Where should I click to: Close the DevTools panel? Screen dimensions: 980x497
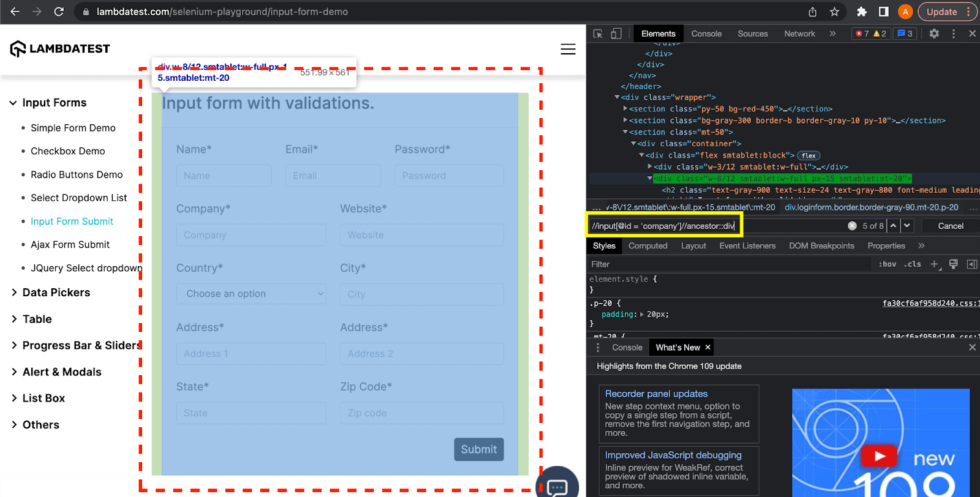pyautogui.click(x=972, y=34)
